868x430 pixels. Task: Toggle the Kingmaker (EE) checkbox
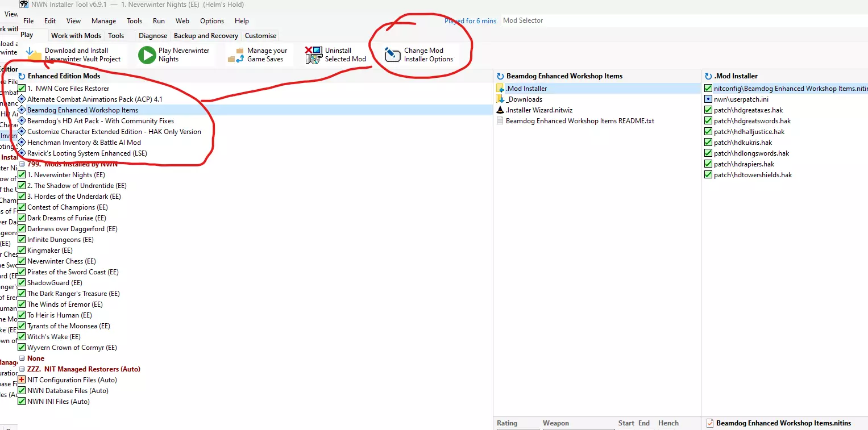22,251
